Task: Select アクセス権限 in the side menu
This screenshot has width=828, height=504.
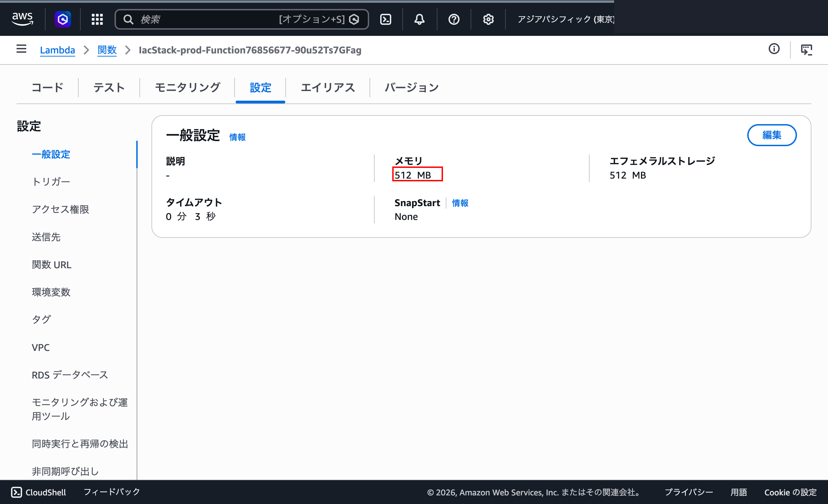Action: coord(60,209)
